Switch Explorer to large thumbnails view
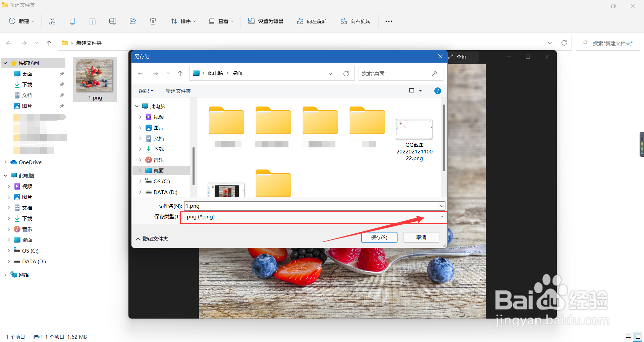This screenshot has width=644, height=342. 638,337
